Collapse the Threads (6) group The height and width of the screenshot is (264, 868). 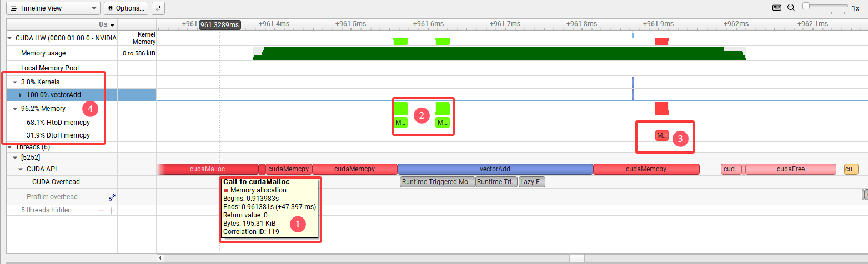click(10, 147)
